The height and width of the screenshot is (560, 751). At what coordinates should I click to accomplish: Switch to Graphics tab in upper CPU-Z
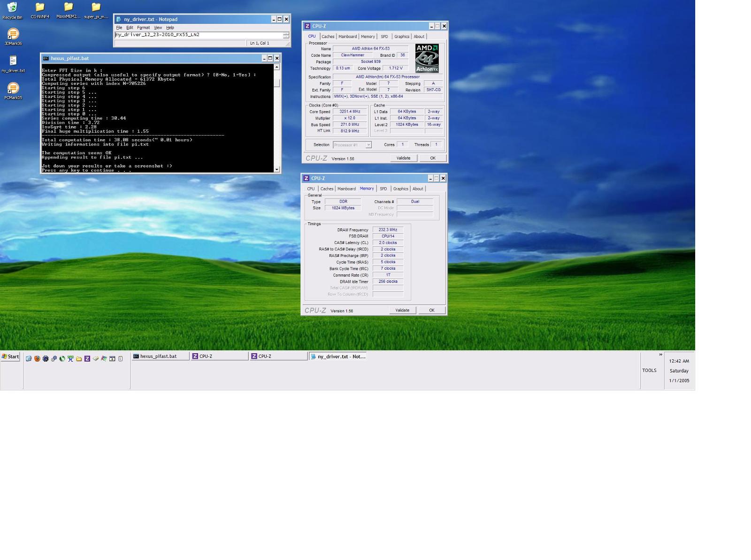pyautogui.click(x=402, y=37)
